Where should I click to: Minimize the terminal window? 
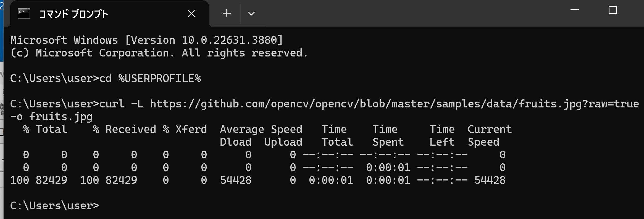[574, 10]
